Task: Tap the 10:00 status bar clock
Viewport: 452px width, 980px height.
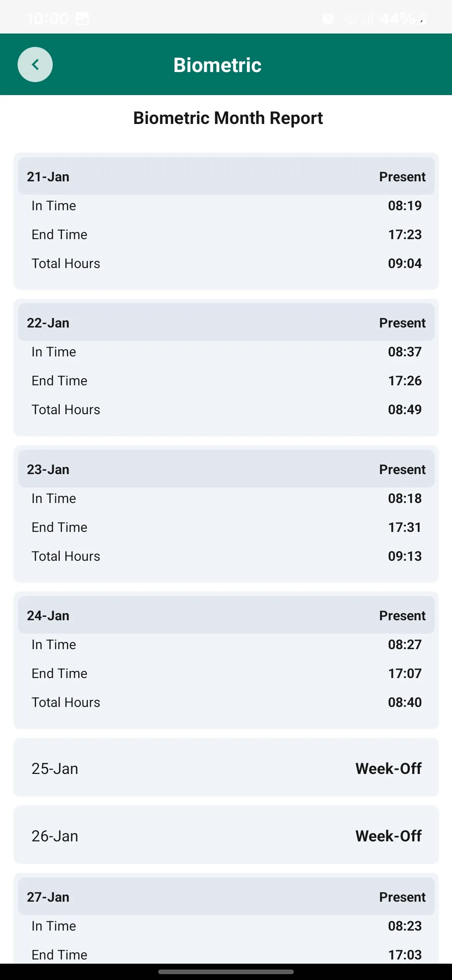Action: pyautogui.click(x=47, y=19)
